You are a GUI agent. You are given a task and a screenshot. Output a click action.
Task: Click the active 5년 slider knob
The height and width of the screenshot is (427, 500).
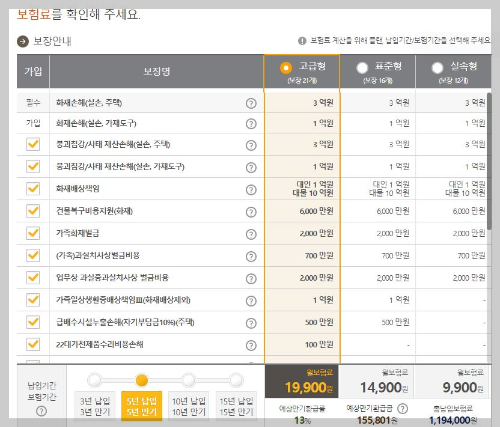pyautogui.click(x=142, y=380)
